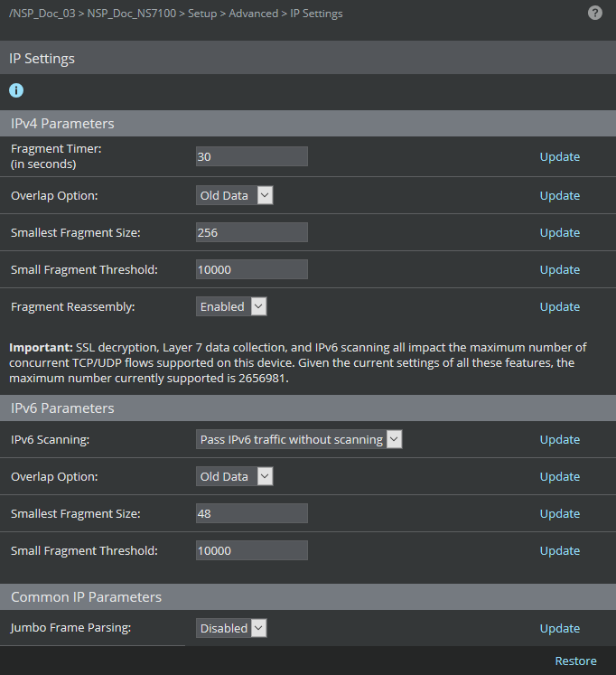Screen dimensions: 616x675
Task: Click the blue information icon
Action: pos(16,90)
